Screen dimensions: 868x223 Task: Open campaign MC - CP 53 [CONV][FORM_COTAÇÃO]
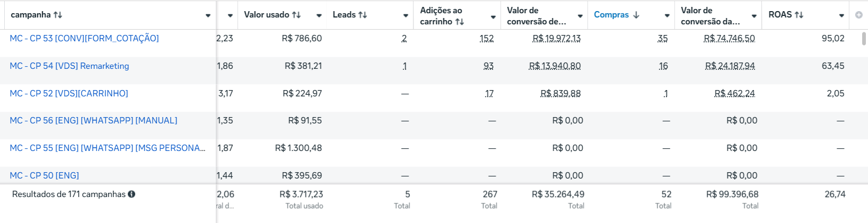point(84,38)
